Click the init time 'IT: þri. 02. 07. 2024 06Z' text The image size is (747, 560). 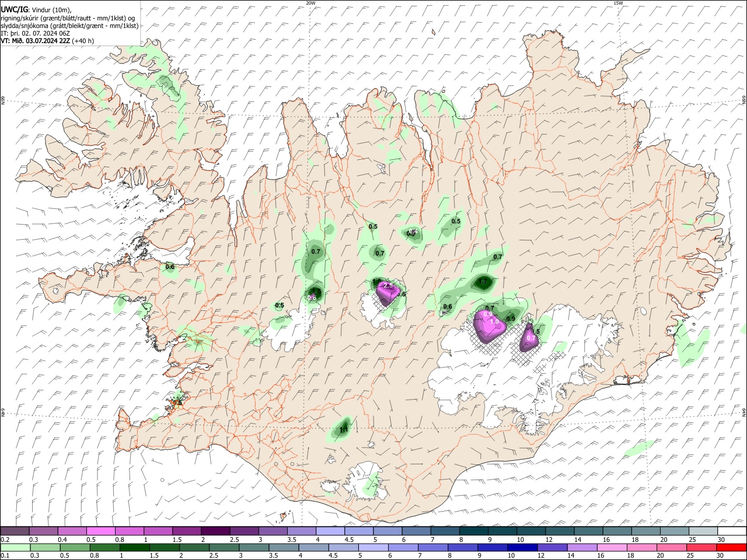36,33
